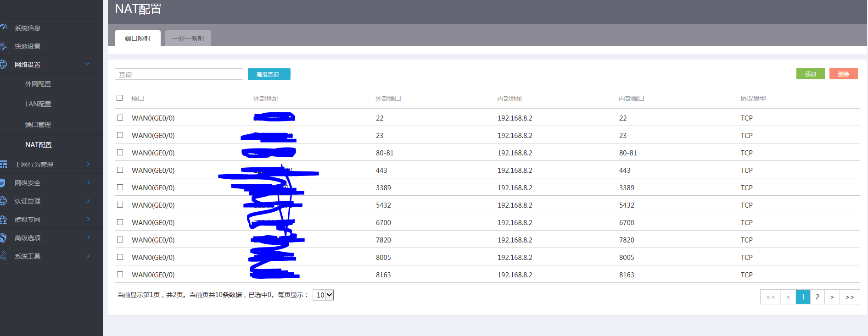Go to next page with > button
The height and width of the screenshot is (336, 868).
(832, 297)
